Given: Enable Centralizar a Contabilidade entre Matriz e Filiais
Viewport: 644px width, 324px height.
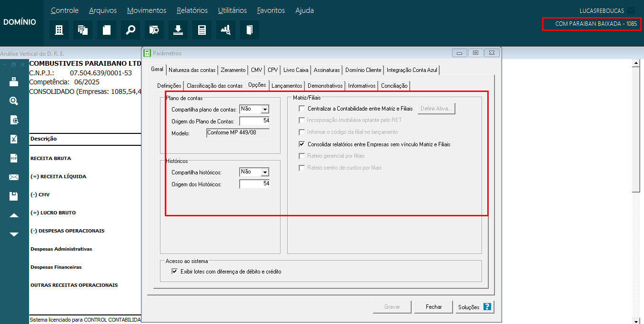Looking at the screenshot, I should [x=302, y=109].
